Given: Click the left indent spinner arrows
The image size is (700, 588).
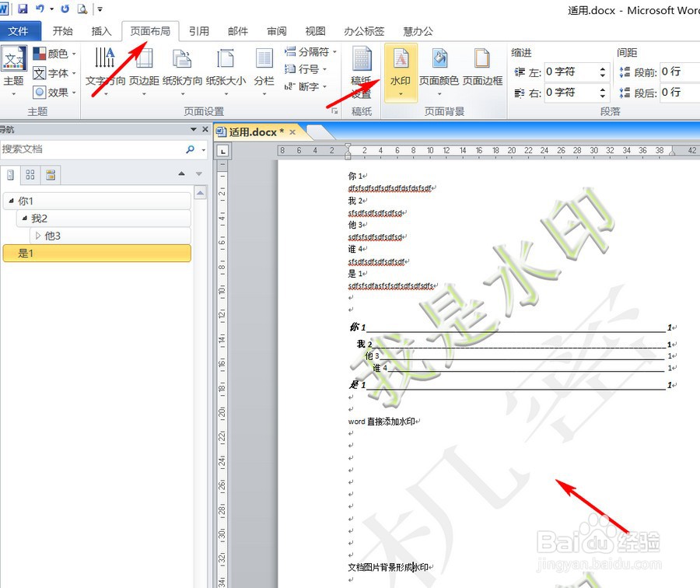Looking at the screenshot, I should [x=603, y=72].
